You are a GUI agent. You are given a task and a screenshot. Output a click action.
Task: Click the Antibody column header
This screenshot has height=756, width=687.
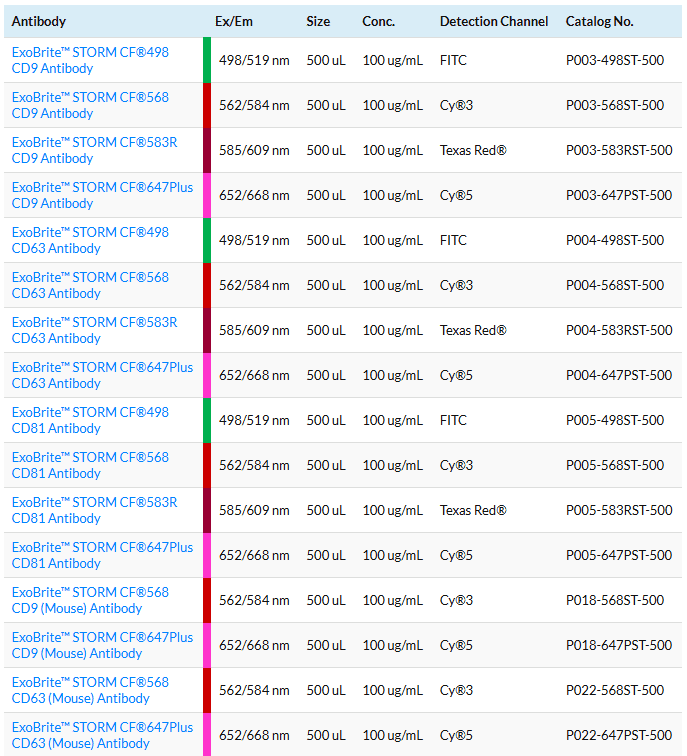tap(39, 21)
